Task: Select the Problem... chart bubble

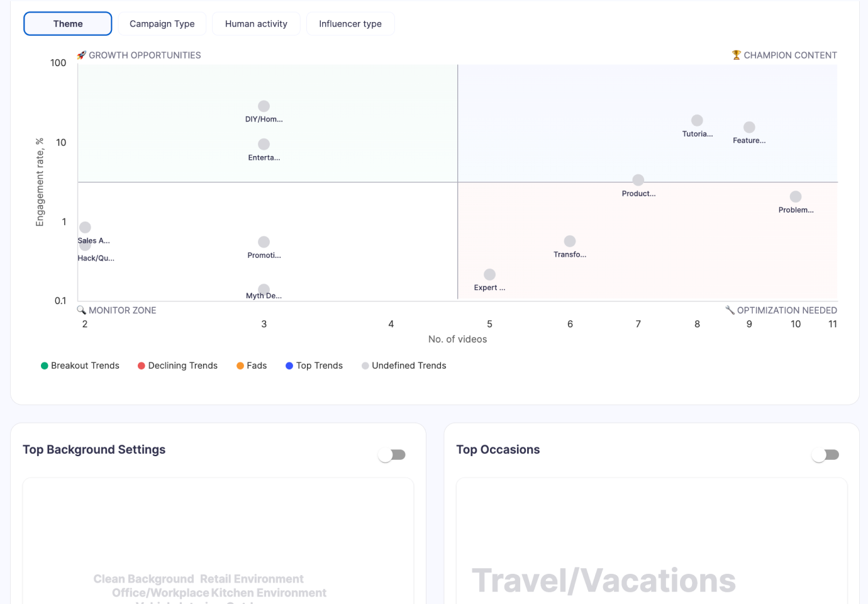Action: point(796,197)
